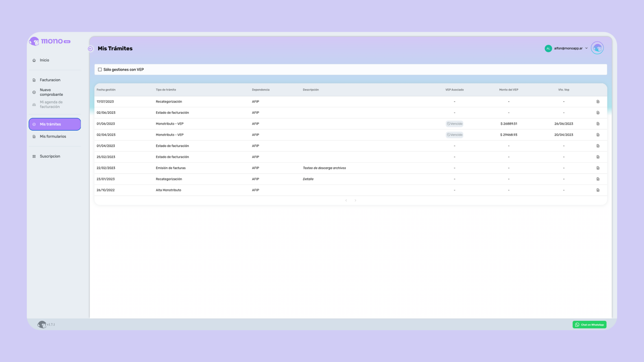Click the mono app logo
This screenshot has width=644, height=362.
tap(50, 41)
